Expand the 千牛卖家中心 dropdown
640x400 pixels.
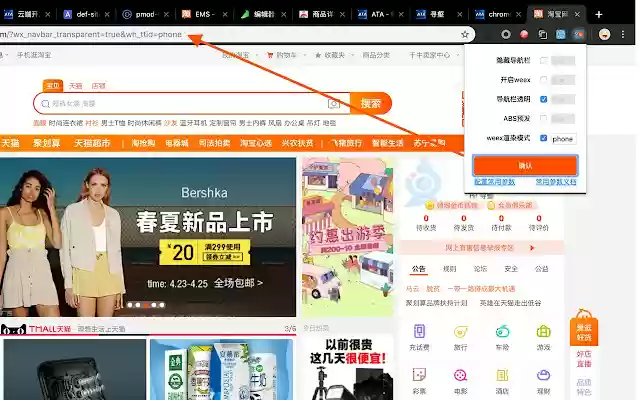458,55
